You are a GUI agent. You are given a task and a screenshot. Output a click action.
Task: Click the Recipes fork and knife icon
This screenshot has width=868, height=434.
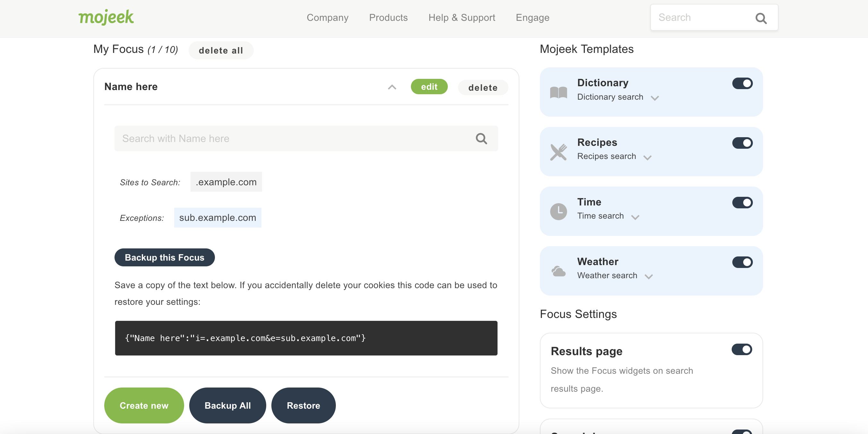pyautogui.click(x=558, y=152)
